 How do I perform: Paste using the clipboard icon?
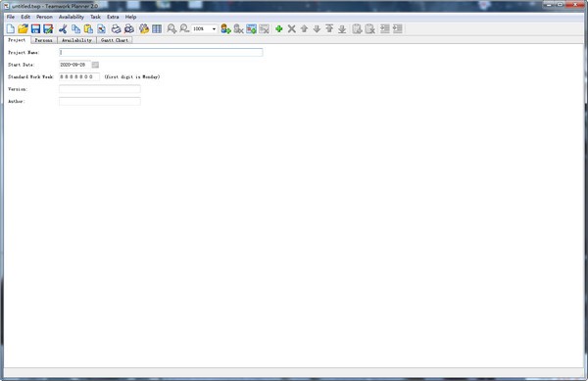[88, 28]
